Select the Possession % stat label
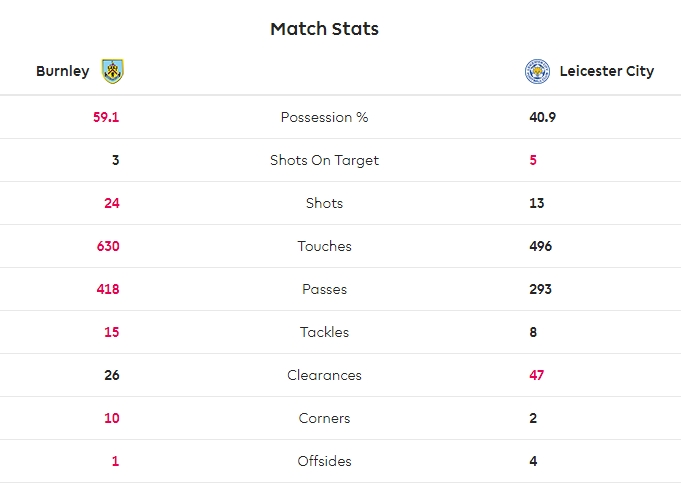Image resolution: width=681 pixels, height=491 pixels. click(x=324, y=117)
